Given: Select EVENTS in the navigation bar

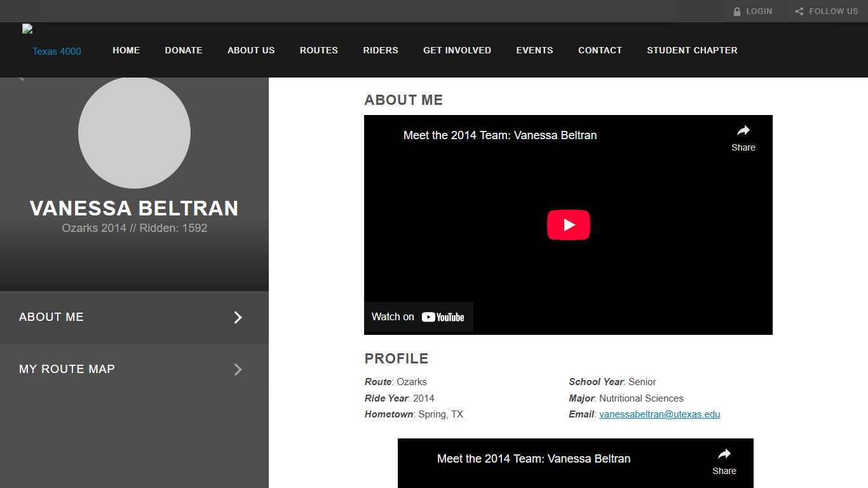Looking at the screenshot, I should (x=534, y=50).
